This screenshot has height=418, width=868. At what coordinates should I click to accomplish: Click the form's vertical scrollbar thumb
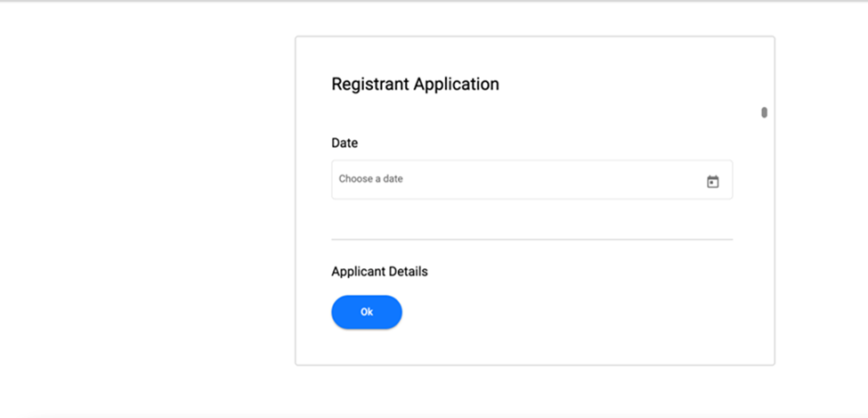click(x=764, y=112)
